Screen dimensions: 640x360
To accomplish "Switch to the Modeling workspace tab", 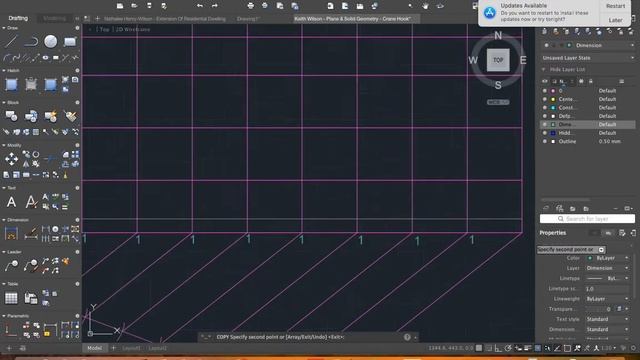I will point(54,18).
